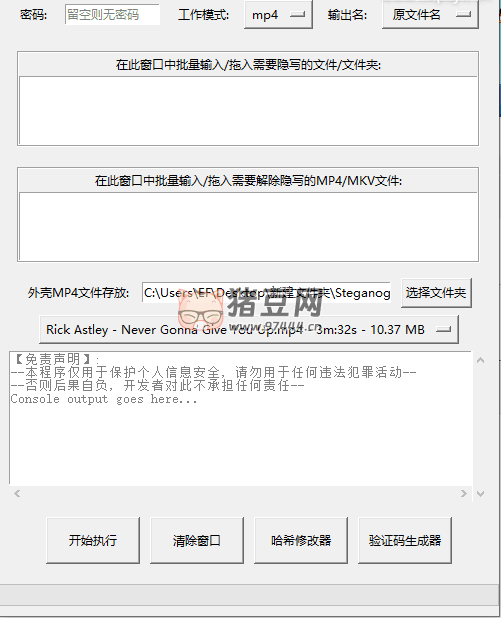Open the Rick Astley mp4 file dropdown

pyautogui.click(x=249, y=329)
